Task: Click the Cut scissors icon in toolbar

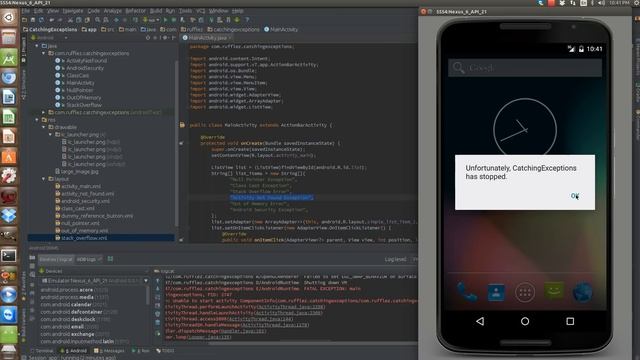Action: [71, 20]
